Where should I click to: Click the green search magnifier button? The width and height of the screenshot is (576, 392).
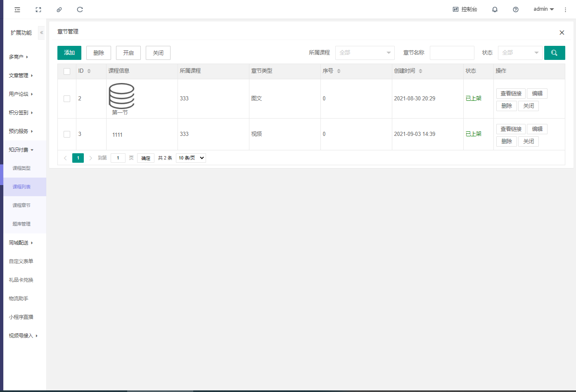pyautogui.click(x=554, y=53)
